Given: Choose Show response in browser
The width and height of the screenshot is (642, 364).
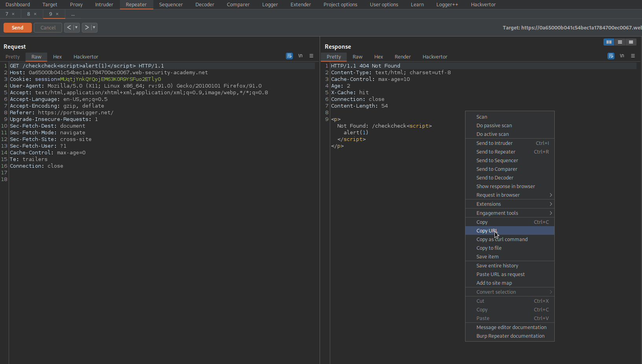Looking at the screenshot, I should 510,187.
